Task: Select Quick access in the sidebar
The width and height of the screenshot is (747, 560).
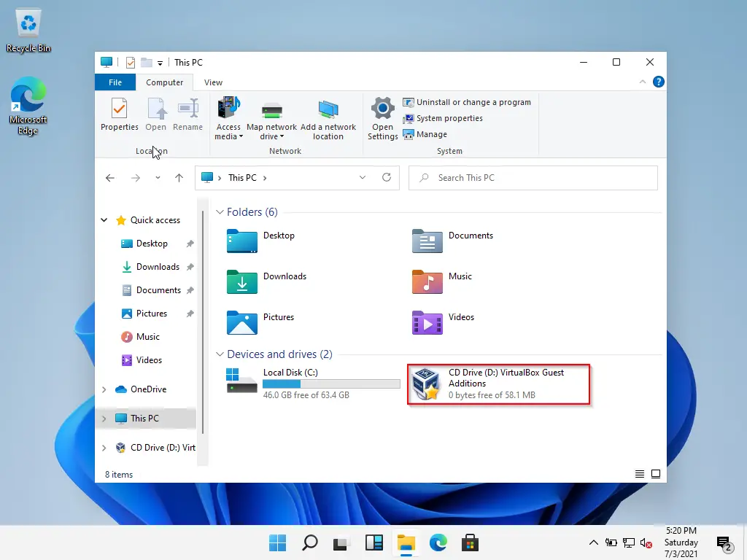Action: 149,220
